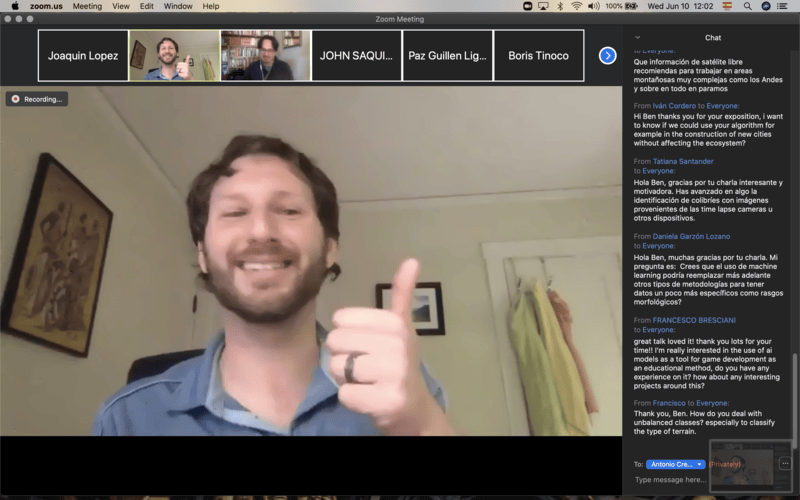Click the main speaker video view
This screenshot has width=800, height=500.
[x=311, y=261]
